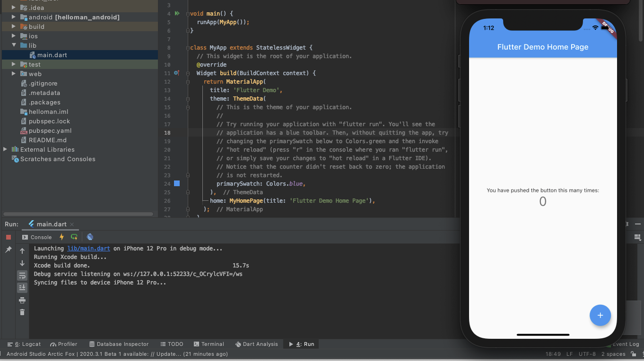Viewport: 644px width, 361px height.
Task: Expand the android folder
Action: pos(14,17)
